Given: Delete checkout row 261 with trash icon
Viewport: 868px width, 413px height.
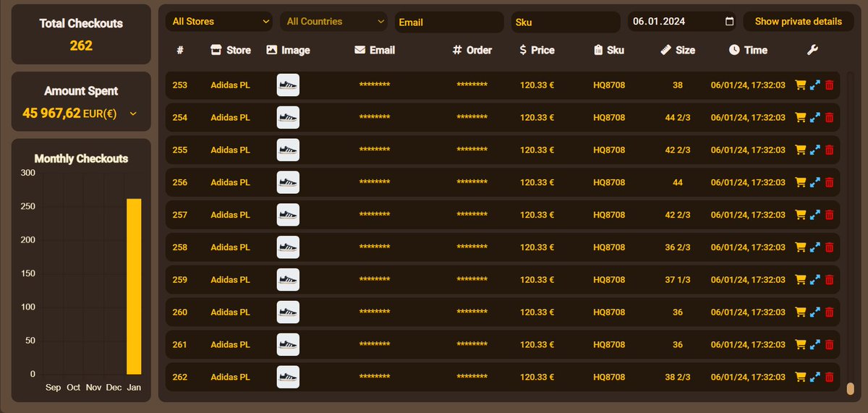Looking at the screenshot, I should click(829, 344).
